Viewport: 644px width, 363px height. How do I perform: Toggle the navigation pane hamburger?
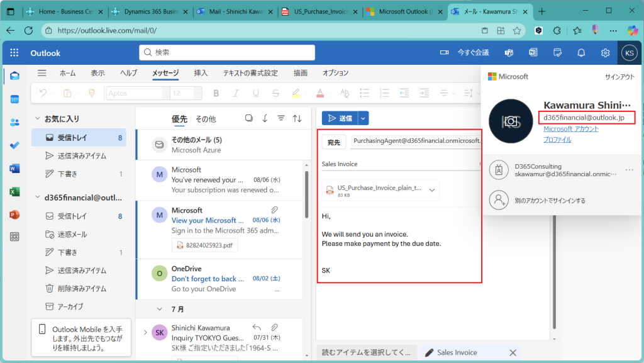[42, 73]
